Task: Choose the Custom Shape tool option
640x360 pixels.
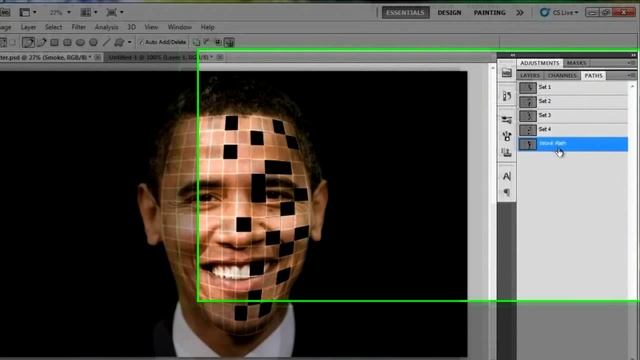Action: click(x=119, y=42)
